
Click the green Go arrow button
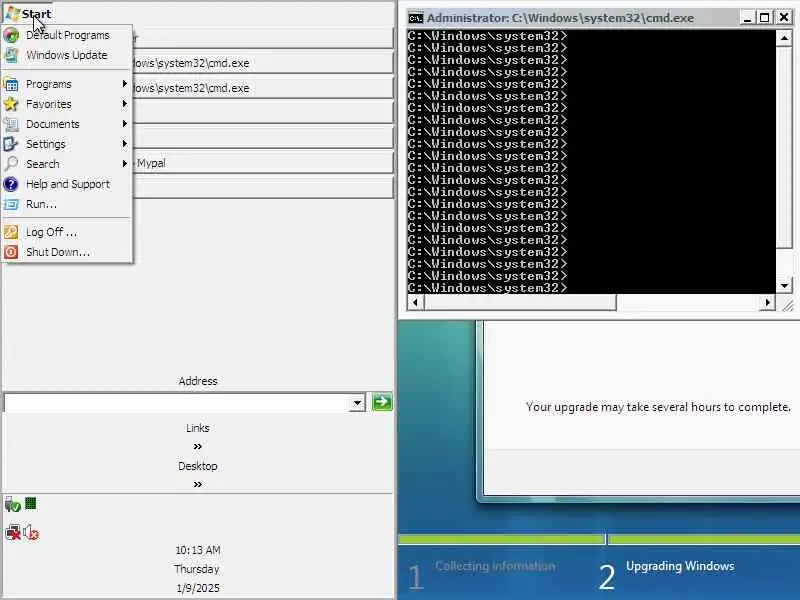(x=382, y=402)
